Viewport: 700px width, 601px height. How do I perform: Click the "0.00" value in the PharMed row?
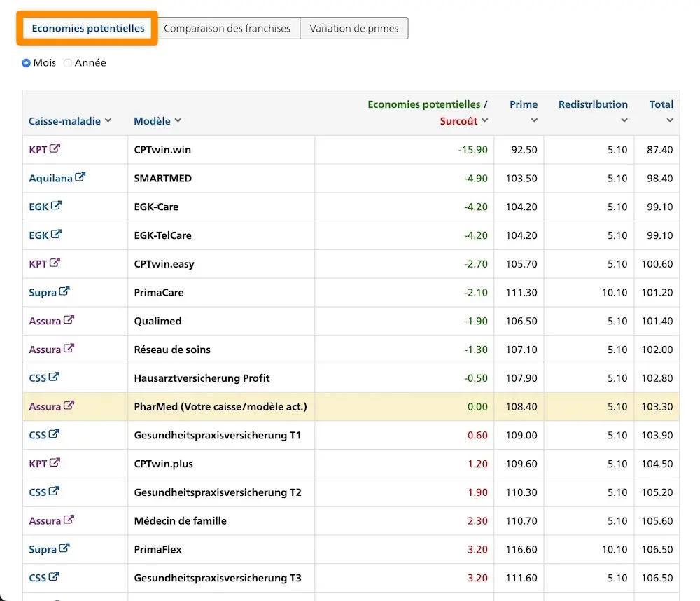477,407
